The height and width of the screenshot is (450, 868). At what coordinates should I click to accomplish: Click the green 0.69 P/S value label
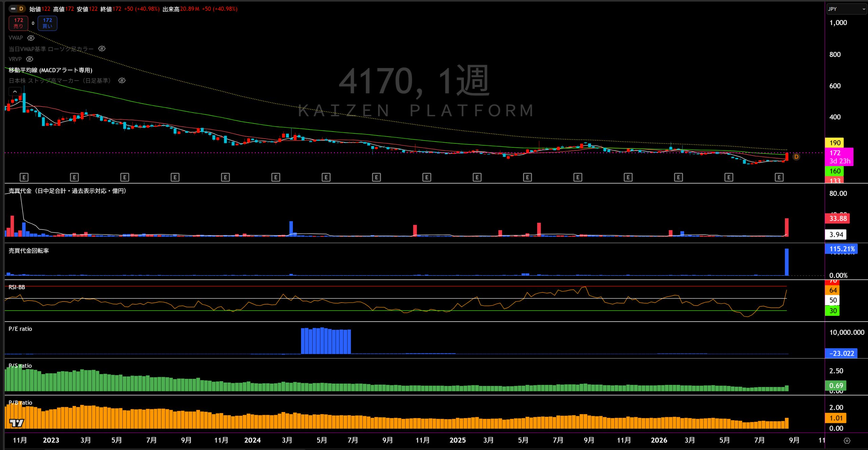tap(836, 386)
